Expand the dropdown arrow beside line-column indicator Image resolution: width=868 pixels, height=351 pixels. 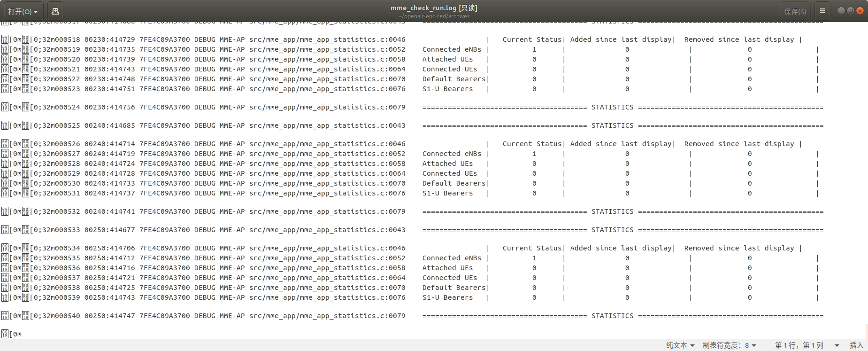tap(837, 345)
